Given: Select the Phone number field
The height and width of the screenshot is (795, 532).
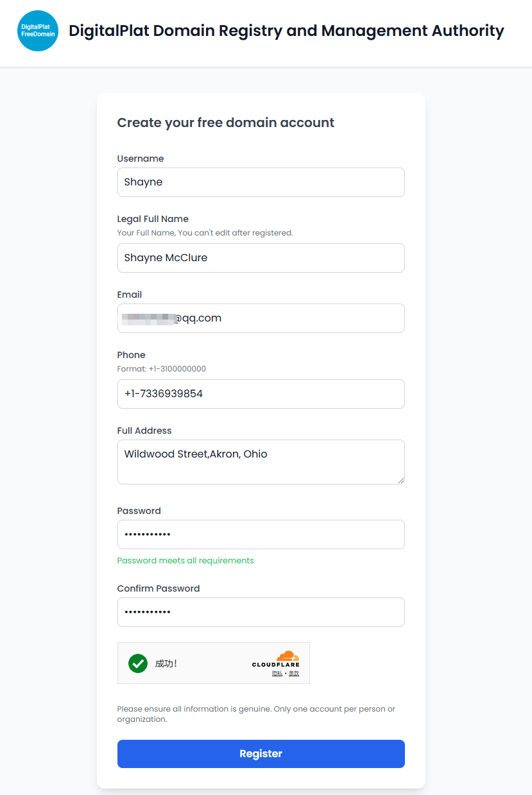Looking at the screenshot, I should click(x=261, y=394).
